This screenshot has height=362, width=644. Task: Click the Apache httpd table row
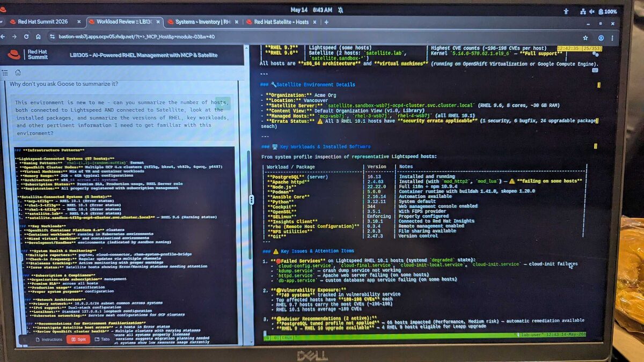pyautogui.click(x=423, y=181)
